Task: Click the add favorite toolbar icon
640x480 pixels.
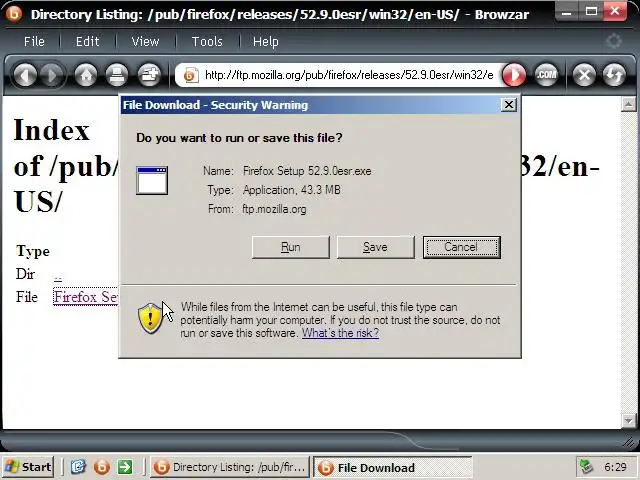Action: [x=149, y=76]
